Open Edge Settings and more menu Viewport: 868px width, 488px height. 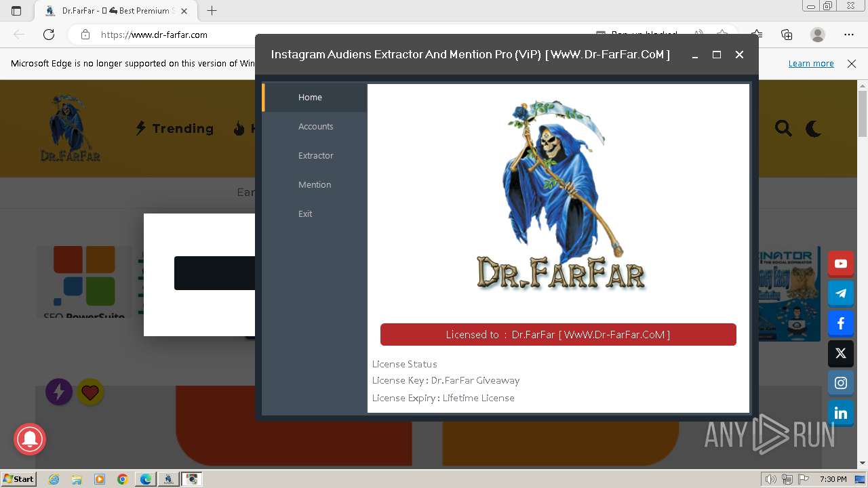tap(849, 35)
